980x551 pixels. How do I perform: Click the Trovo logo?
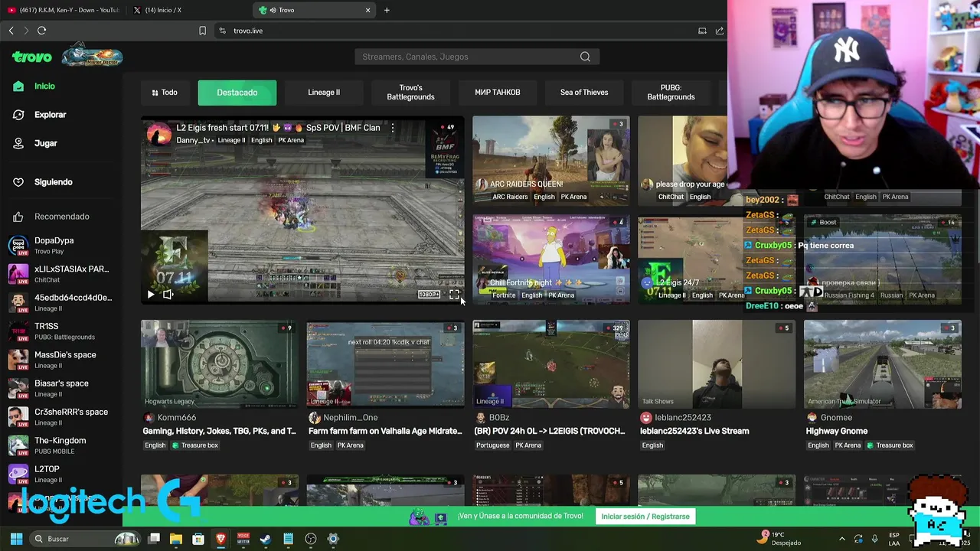pyautogui.click(x=32, y=57)
